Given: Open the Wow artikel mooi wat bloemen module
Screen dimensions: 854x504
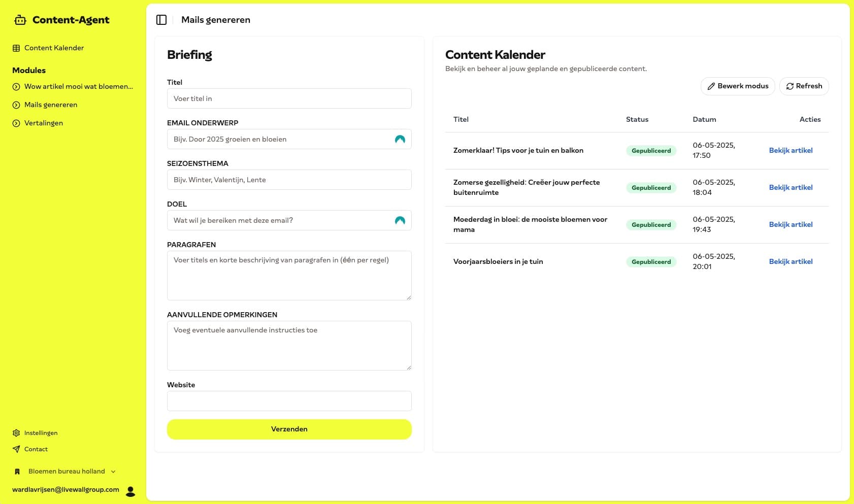Looking at the screenshot, I should [x=78, y=86].
